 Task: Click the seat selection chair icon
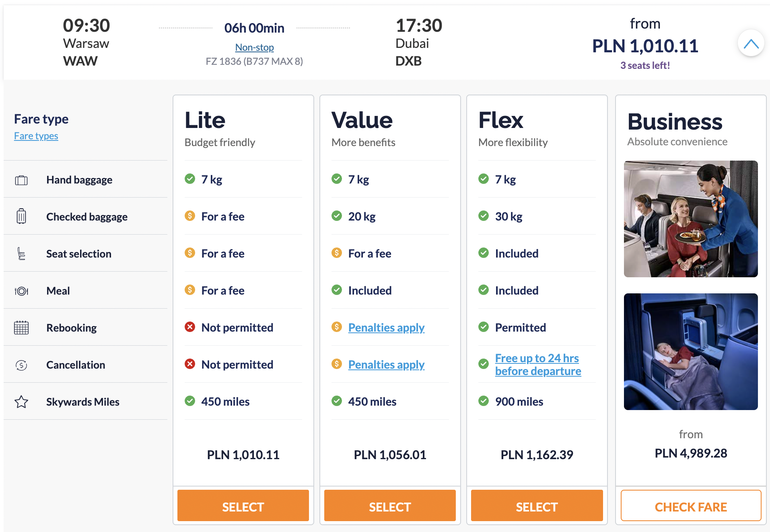click(x=21, y=254)
